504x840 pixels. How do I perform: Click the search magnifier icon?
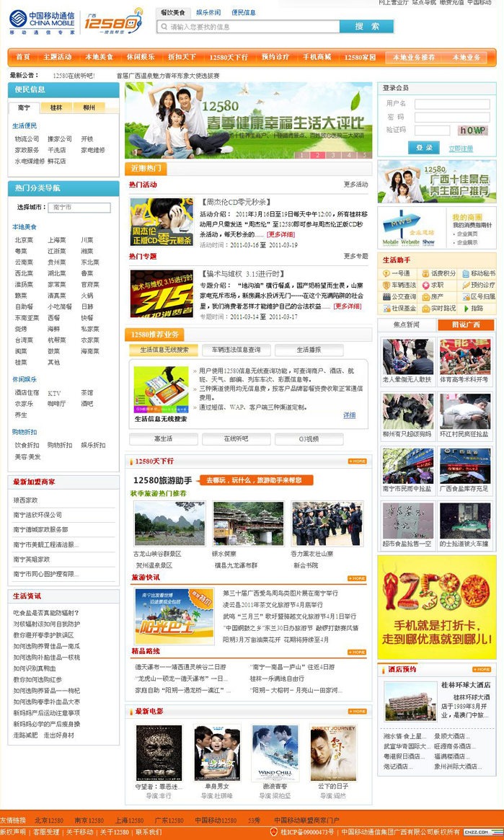[164, 27]
